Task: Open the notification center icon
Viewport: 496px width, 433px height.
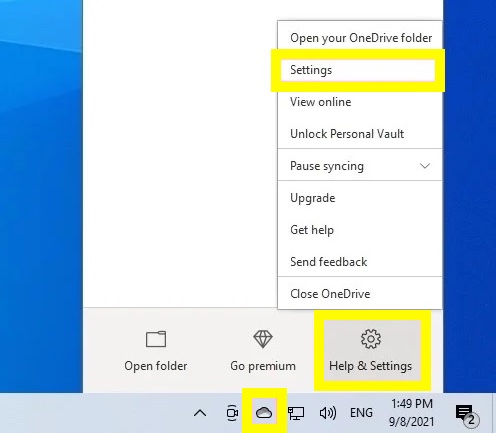Action: (x=467, y=415)
